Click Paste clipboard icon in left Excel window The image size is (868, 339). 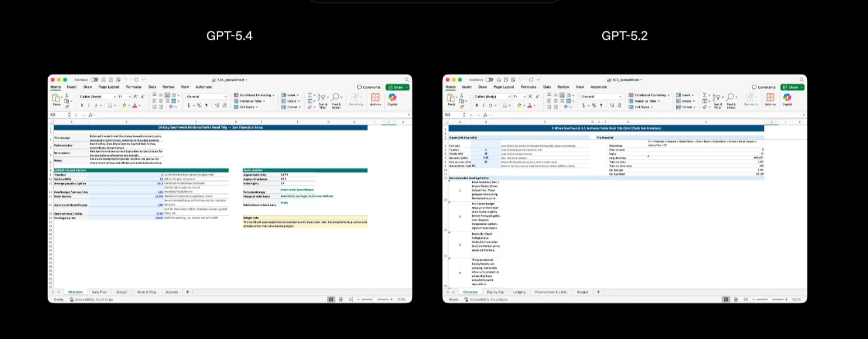[x=57, y=99]
